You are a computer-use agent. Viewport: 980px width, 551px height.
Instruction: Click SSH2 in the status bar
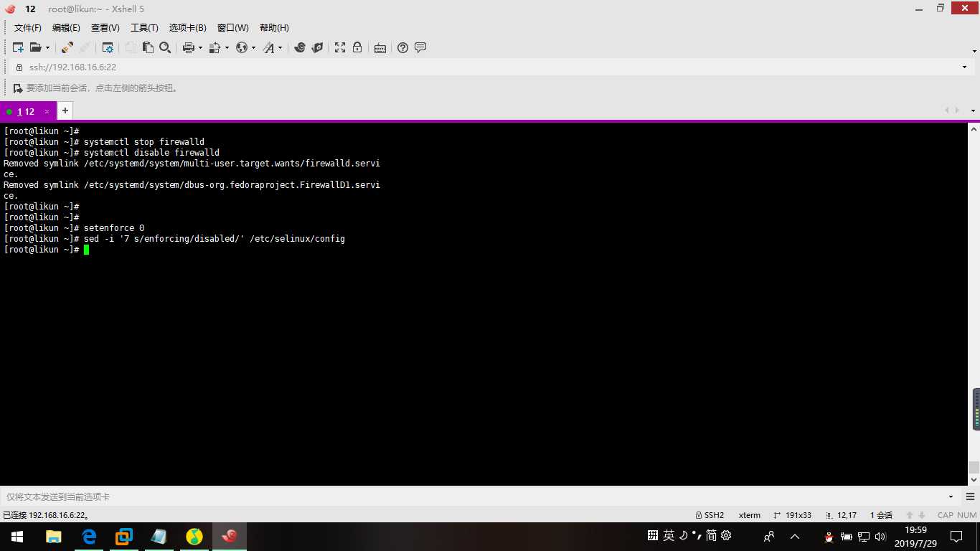[710, 515]
